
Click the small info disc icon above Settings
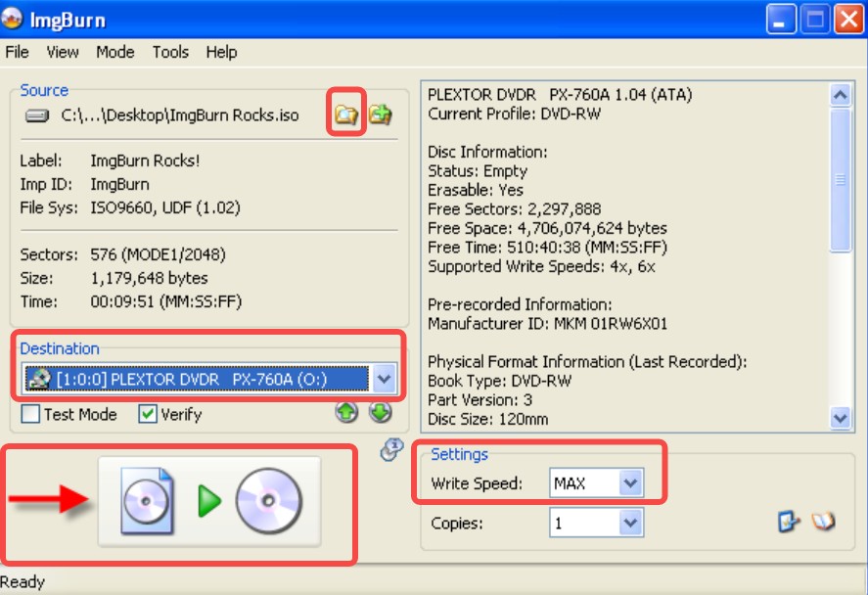pos(392,449)
